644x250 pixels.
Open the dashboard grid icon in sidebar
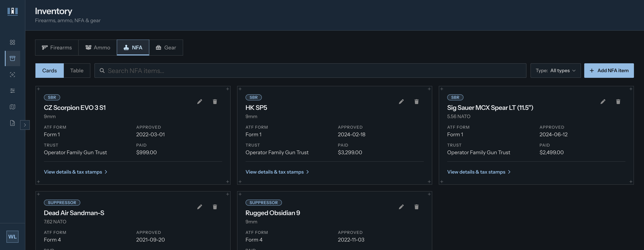pos(12,42)
